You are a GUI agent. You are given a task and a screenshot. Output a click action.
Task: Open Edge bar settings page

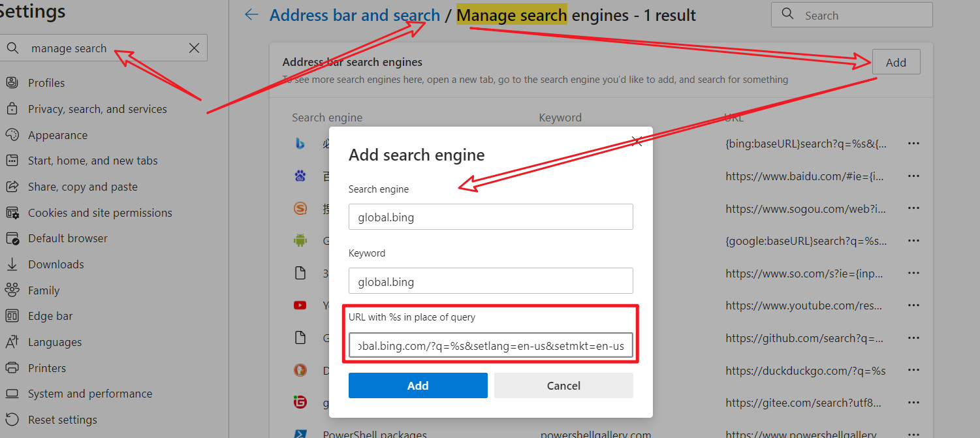point(50,316)
